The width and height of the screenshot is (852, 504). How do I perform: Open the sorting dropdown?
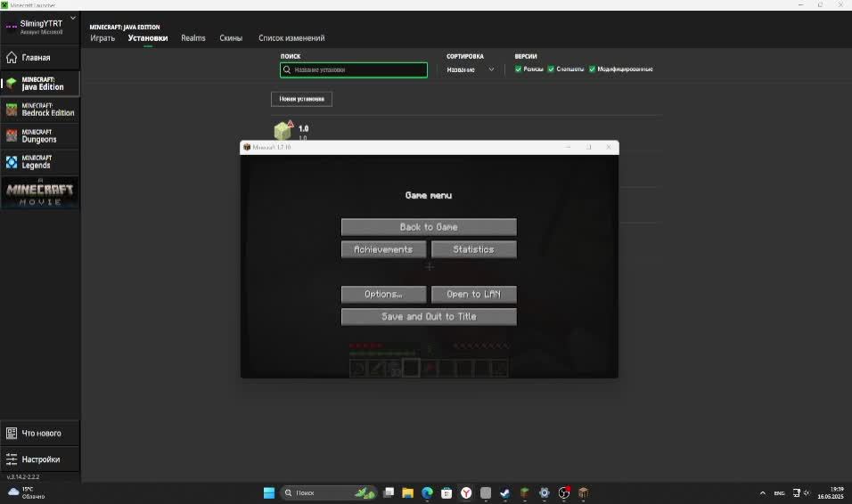[470, 69]
